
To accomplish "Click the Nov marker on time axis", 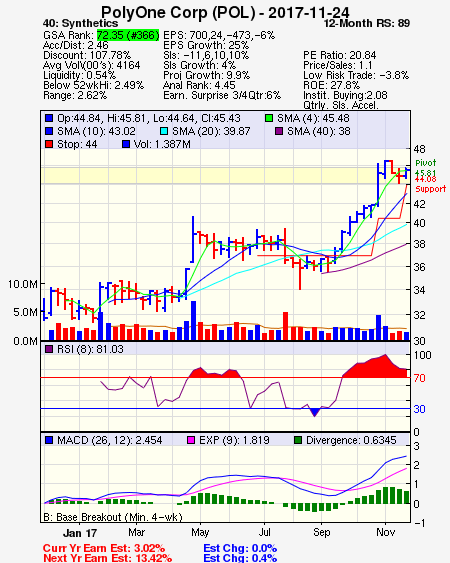I will 386,532.
